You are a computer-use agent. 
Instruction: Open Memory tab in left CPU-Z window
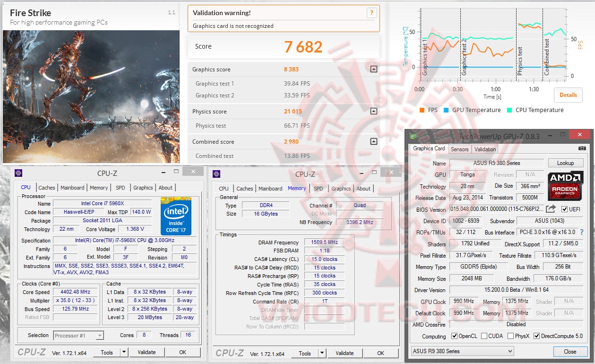[99, 188]
